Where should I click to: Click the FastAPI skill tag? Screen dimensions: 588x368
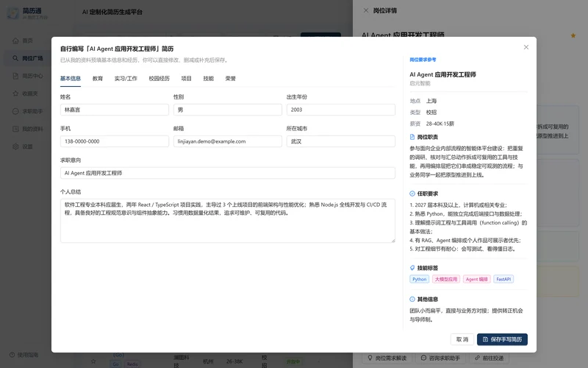(503, 279)
